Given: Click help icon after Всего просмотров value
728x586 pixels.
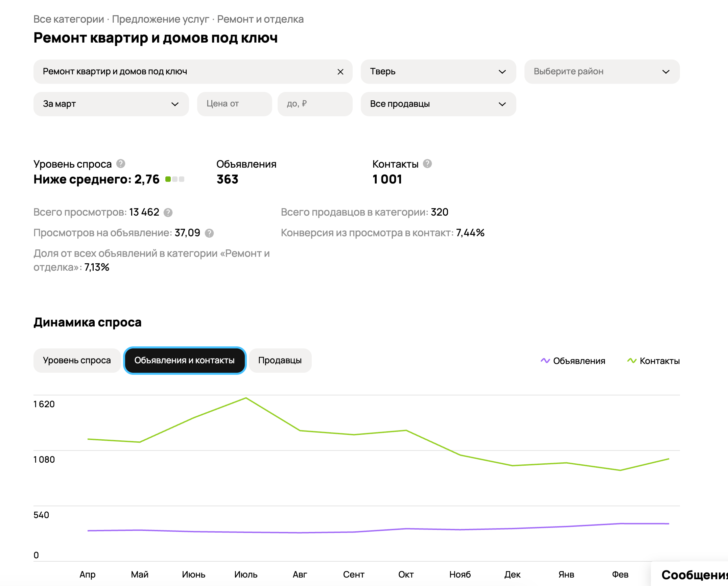Looking at the screenshot, I should (x=168, y=213).
